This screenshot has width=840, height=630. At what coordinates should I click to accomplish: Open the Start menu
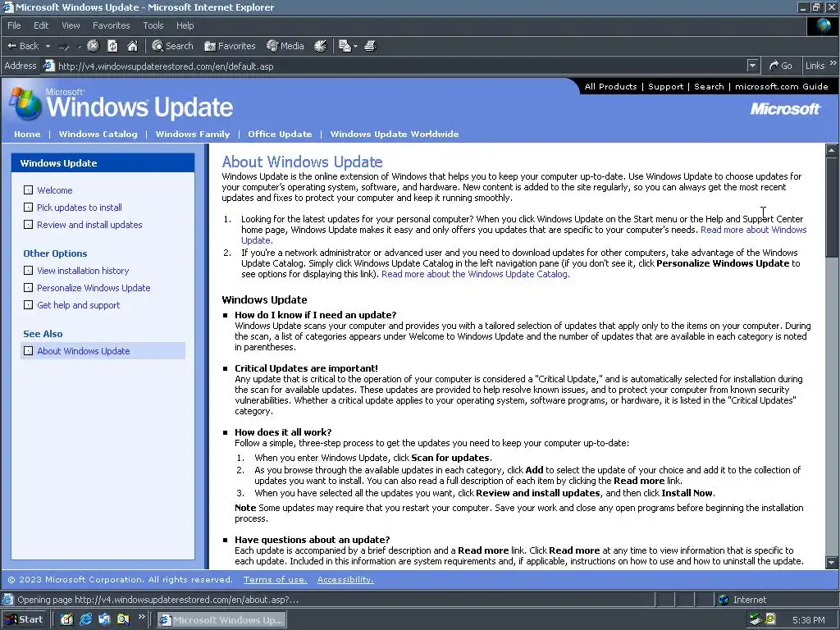(x=24, y=620)
